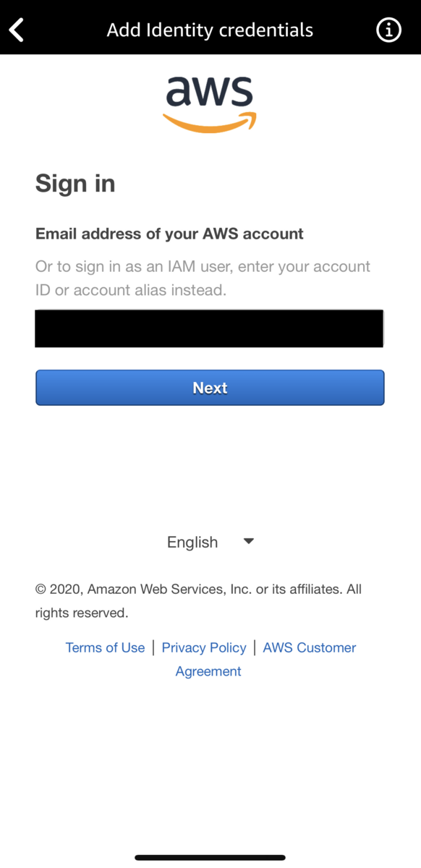Click the IAM user helper text

coord(203,278)
